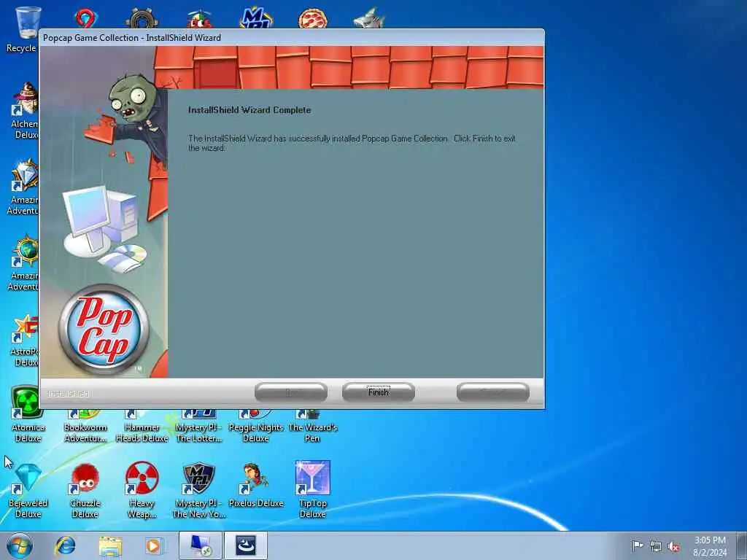
Task: Click the greyed-out Back button in wizard
Action: (x=291, y=392)
